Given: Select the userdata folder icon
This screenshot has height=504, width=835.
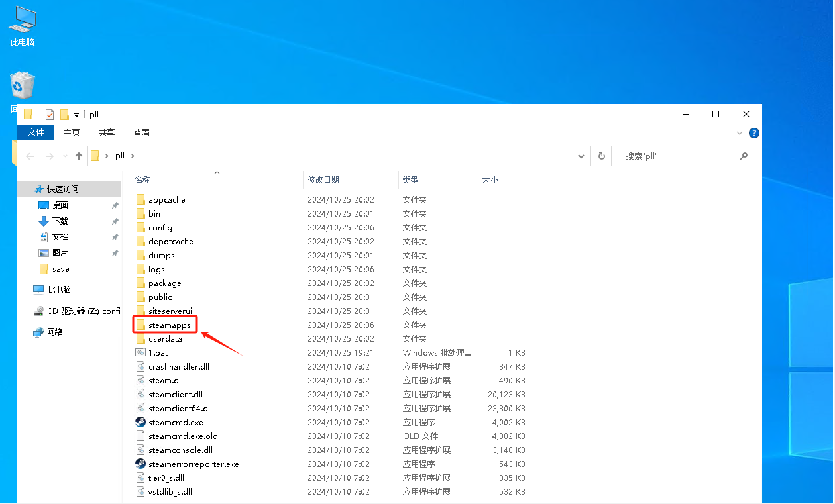Looking at the screenshot, I should [x=140, y=338].
